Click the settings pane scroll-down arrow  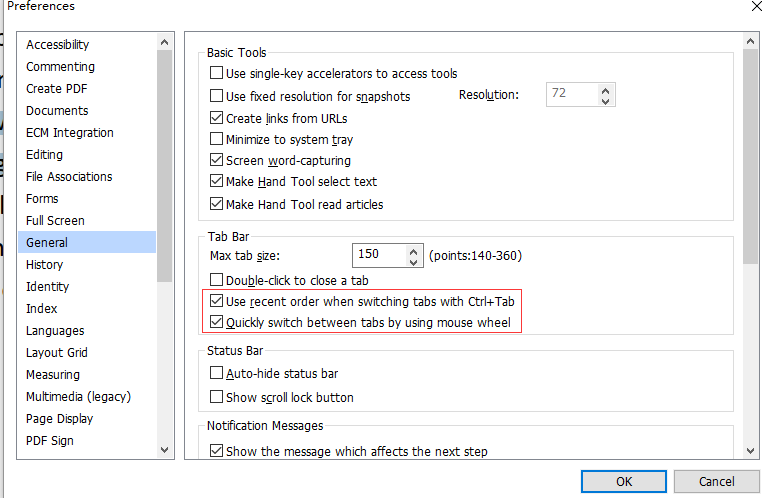750,451
